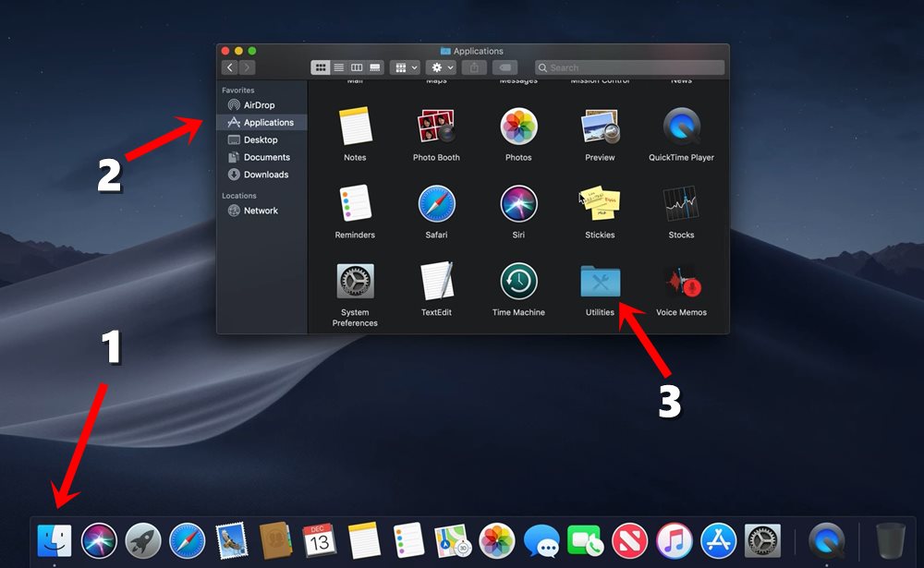Open System Preferences gear in Dock

pos(762,540)
